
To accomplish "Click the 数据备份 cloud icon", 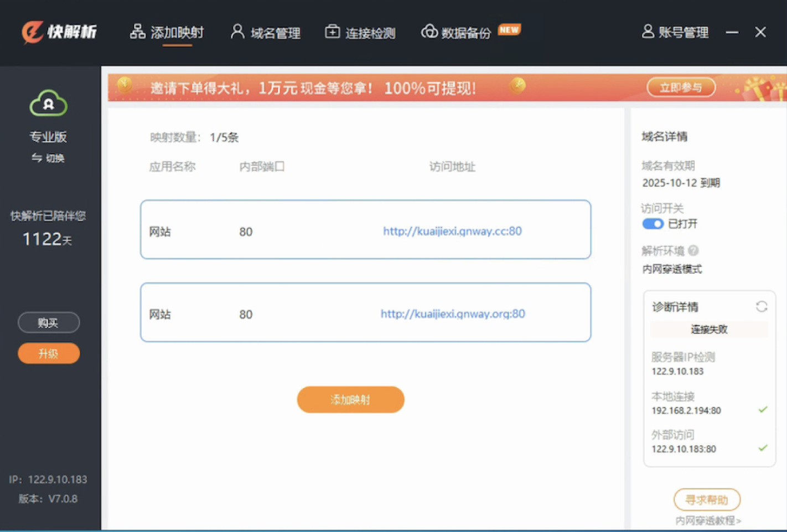I will [x=429, y=32].
